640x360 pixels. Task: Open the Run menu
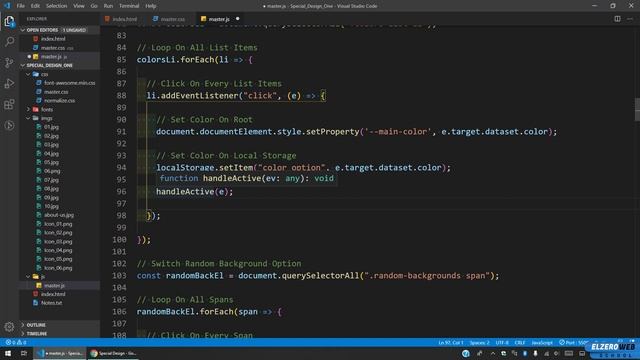pyautogui.click(x=108, y=6)
